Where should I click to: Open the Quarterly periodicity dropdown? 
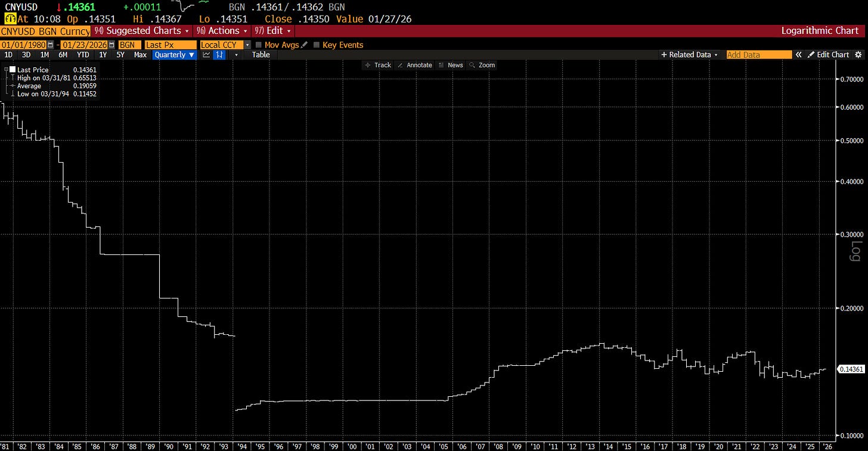click(174, 55)
